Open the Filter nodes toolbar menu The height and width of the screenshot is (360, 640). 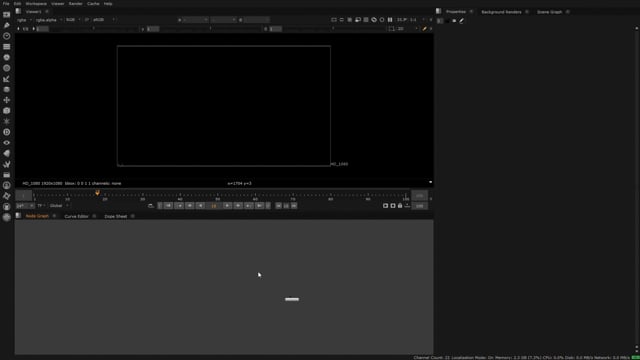click(7, 68)
